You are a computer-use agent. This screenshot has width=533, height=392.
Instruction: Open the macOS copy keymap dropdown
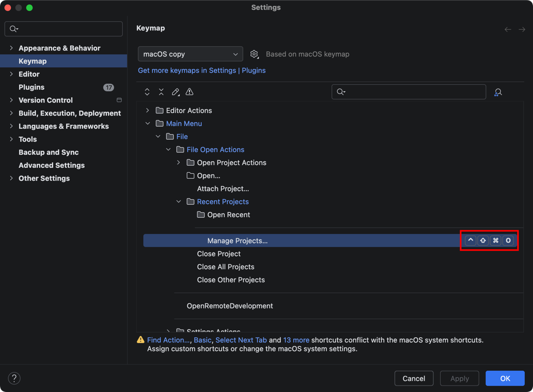pyautogui.click(x=190, y=54)
